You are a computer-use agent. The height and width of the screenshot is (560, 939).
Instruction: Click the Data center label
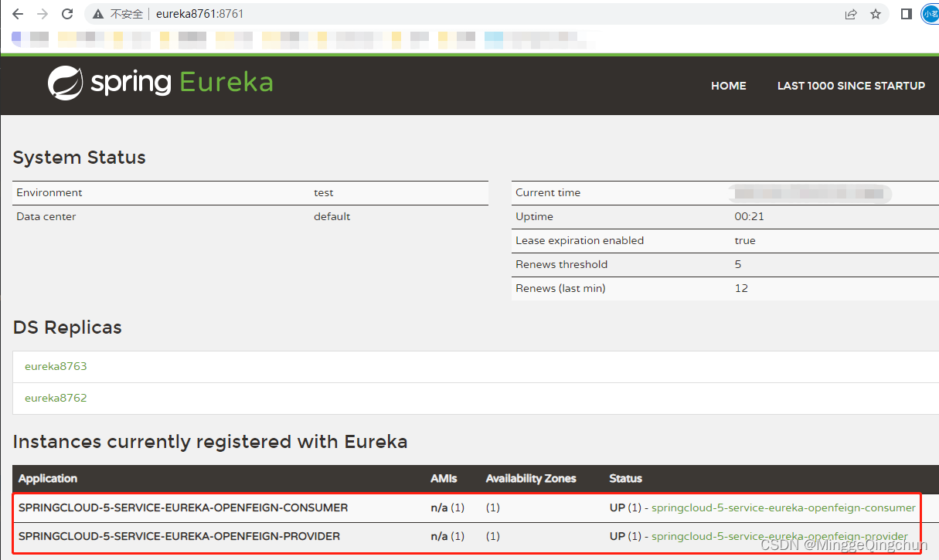pyautogui.click(x=46, y=216)
